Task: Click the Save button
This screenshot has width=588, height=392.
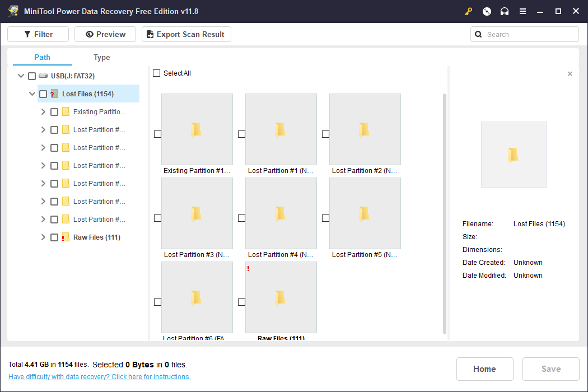Action: 551,369
